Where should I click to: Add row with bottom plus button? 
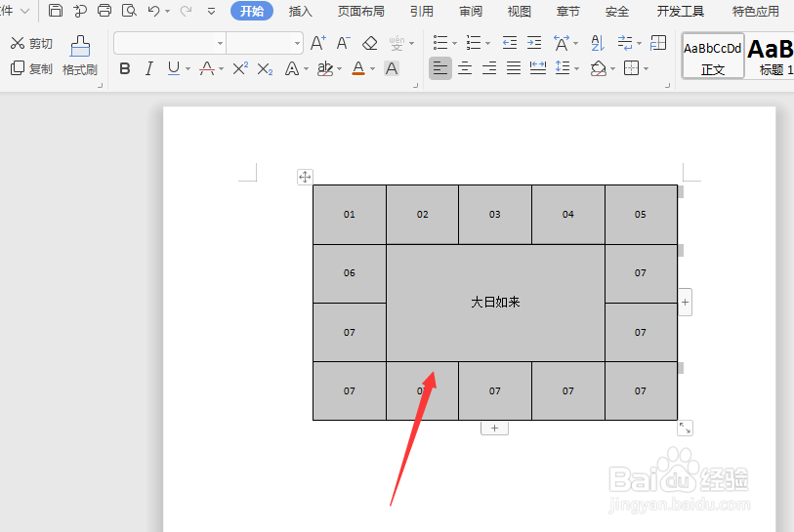(x=495, y=429)
